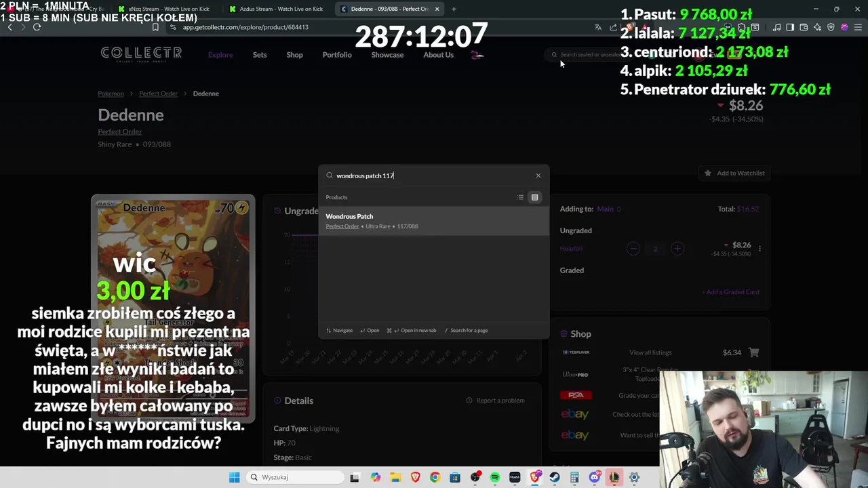Click the Perfect Order breadcrumb link
The width and height of the screenshot is (868, 488).
coord(158,94)
